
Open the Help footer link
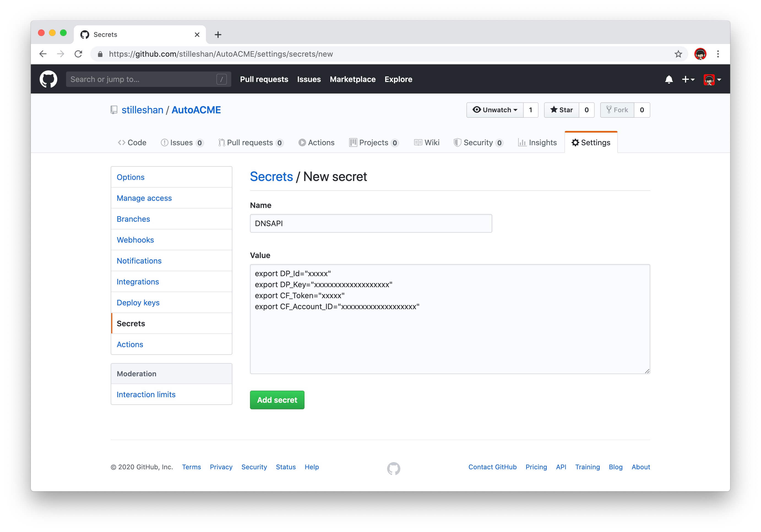(312, 467)
